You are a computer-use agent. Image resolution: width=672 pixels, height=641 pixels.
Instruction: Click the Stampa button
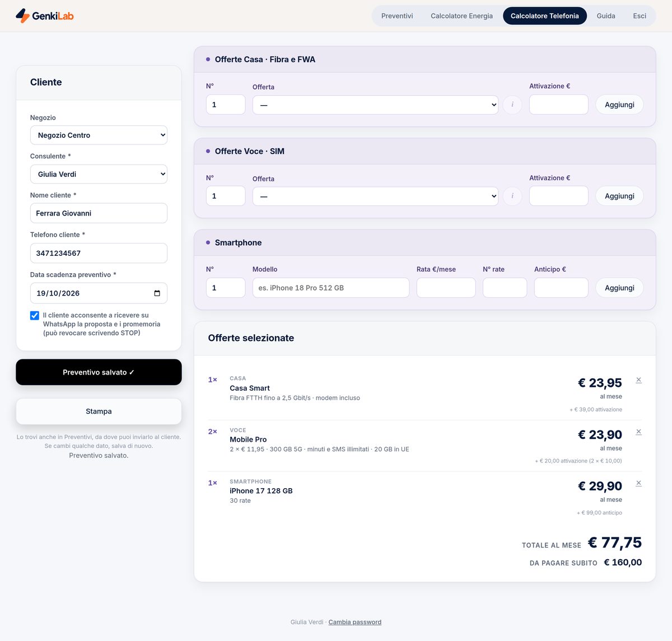[99, 411]
